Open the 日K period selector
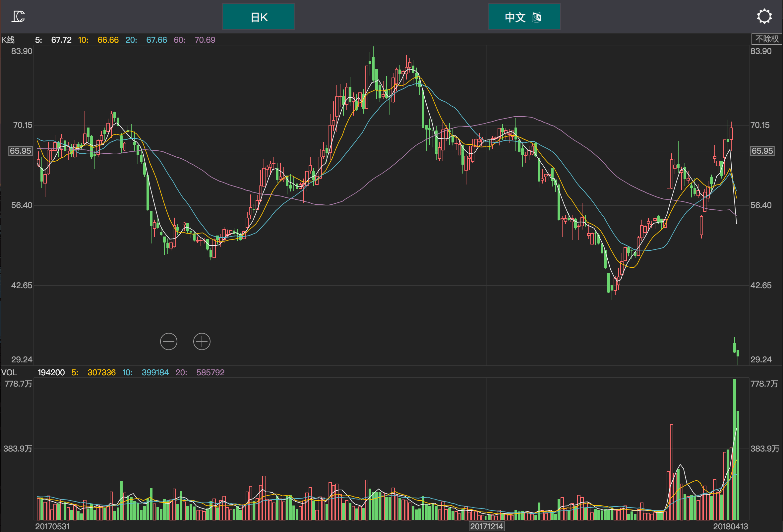This screenshot has height=532, width=783. coord(259,17)
